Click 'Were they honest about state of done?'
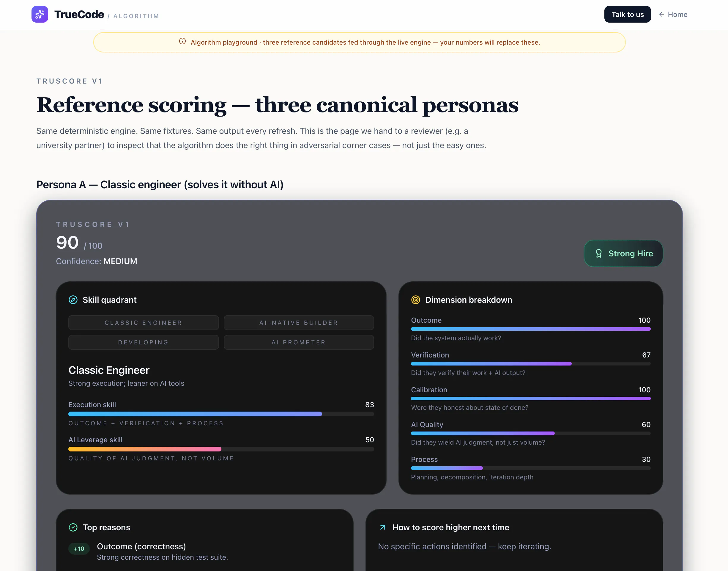Viewport: 728px width, 571px height. (469, 407)
